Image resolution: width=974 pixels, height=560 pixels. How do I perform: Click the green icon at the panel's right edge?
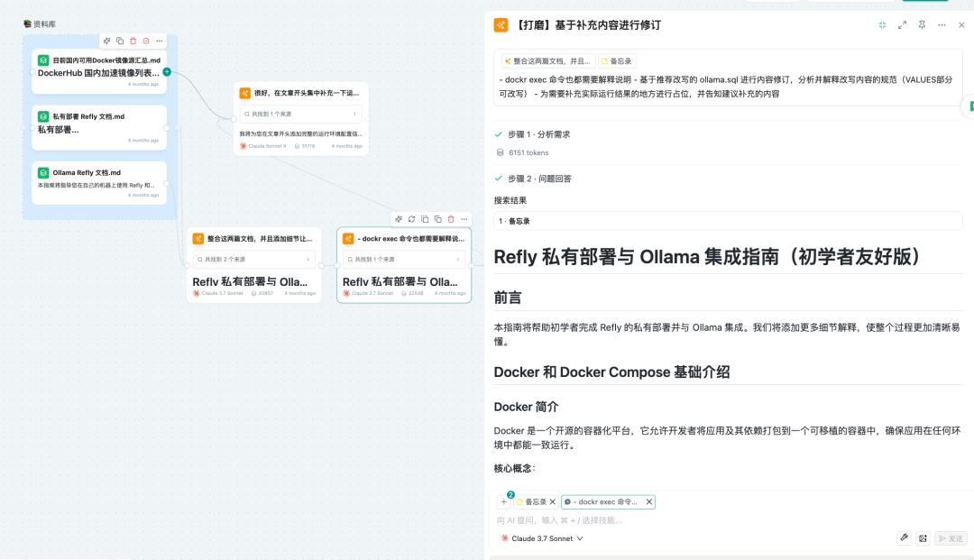pyautogui.click(x=969, y=106)
